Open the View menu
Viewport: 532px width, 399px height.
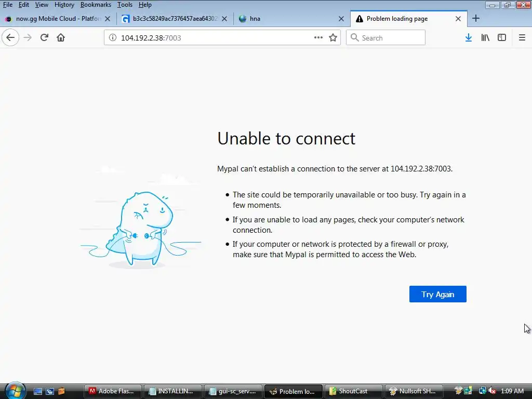tap(42, 5)
